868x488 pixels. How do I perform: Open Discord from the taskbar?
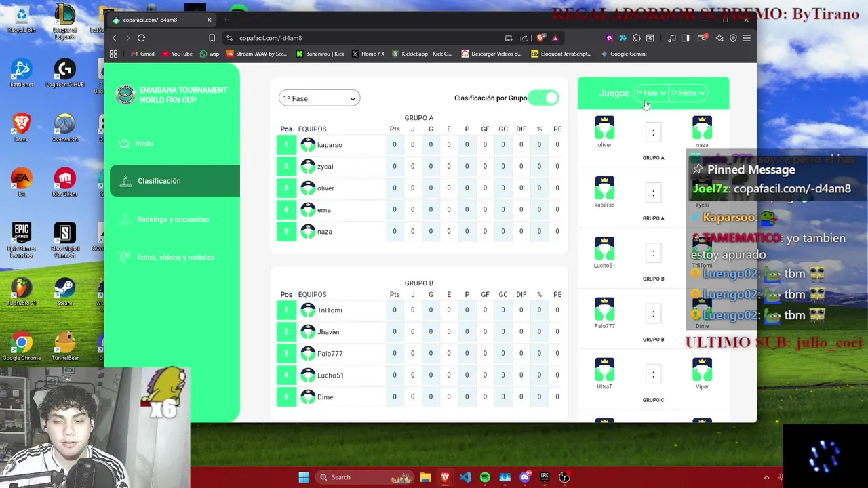(x=525, y=477)
